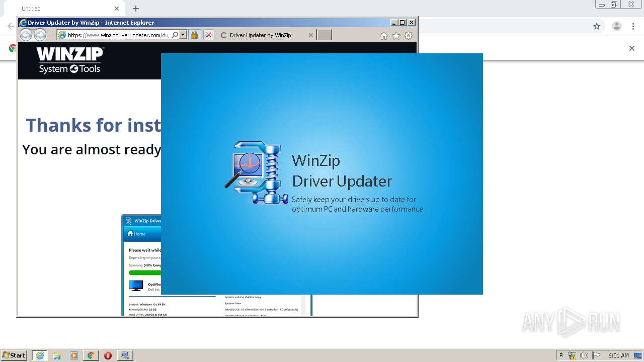The width and height of the screenshot is (644, 362).
Task: Open a new Chrome tab
Action: pos(136,9)
